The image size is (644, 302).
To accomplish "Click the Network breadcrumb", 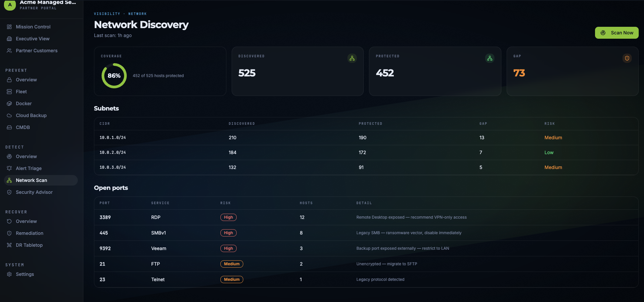I will pyautogui.click(x=137, y=14).
